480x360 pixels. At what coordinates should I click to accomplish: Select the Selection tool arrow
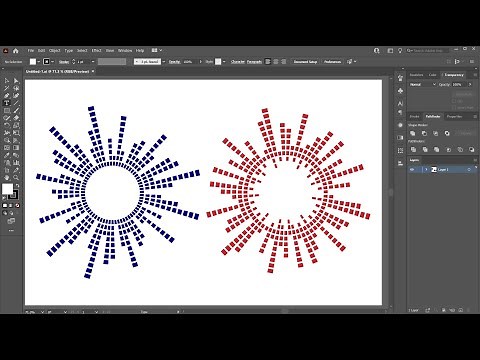[7, 81]
